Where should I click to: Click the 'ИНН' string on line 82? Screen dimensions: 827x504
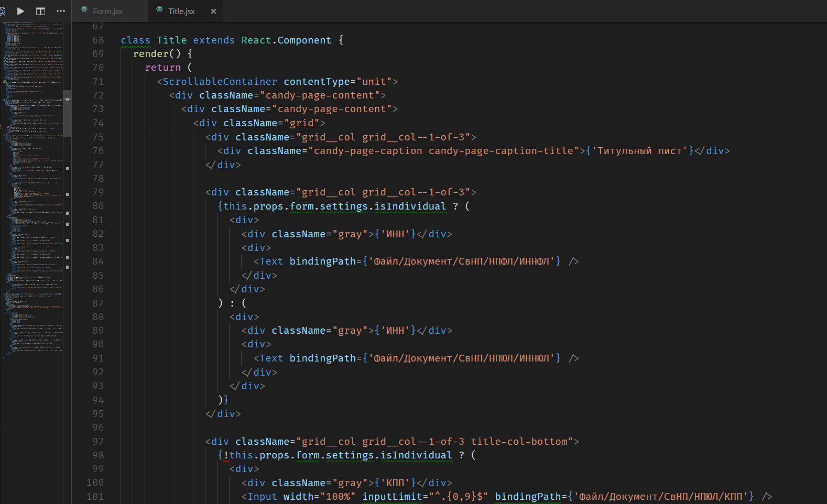[x=395, y=234]
